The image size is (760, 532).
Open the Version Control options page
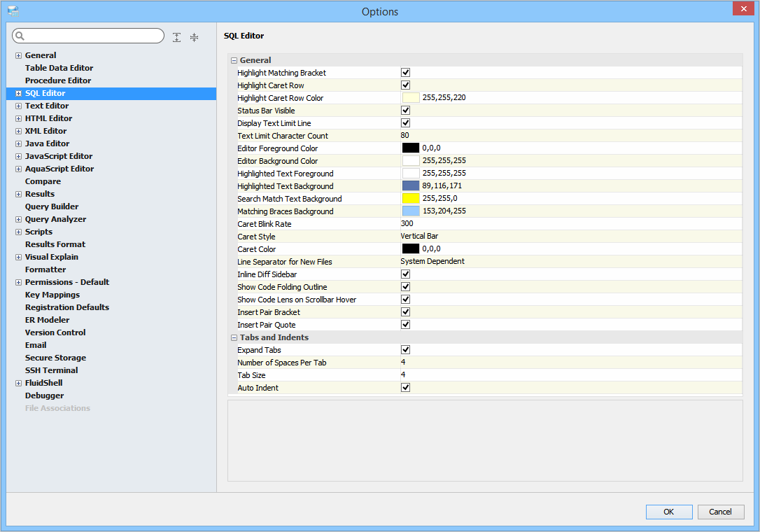coord(55,332)
